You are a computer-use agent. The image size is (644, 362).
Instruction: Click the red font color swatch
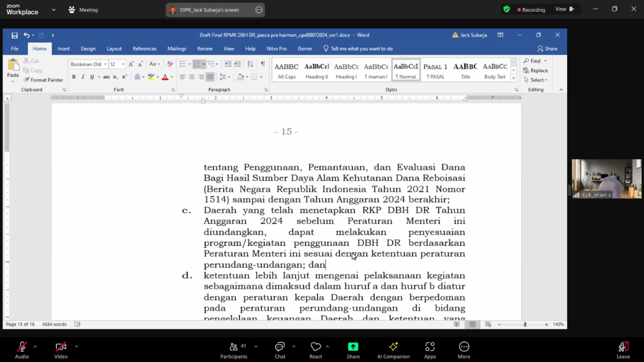click(x=165, y=77)
